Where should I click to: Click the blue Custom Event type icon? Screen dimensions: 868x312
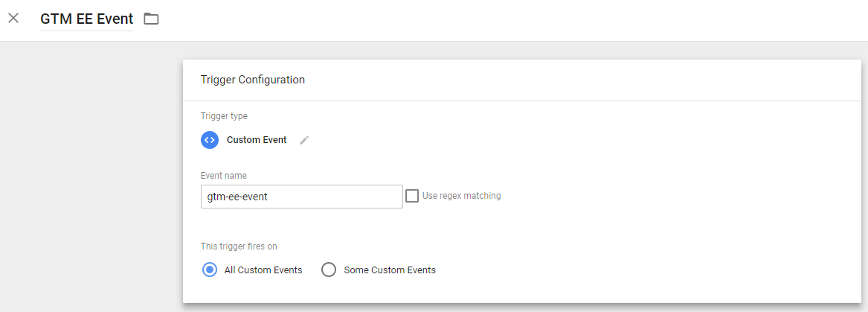(x=210, y=140)
